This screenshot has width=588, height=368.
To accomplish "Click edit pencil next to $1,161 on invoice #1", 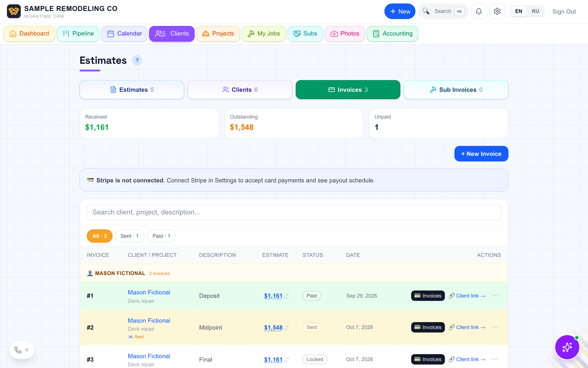I will [286, 296].
